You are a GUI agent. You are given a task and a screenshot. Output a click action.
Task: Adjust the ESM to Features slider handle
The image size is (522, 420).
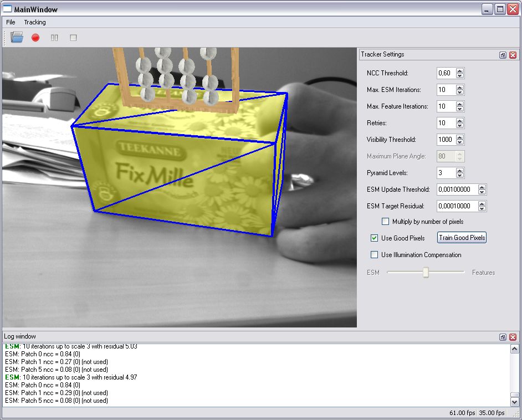pyautogui.click(x=426, y=272)
